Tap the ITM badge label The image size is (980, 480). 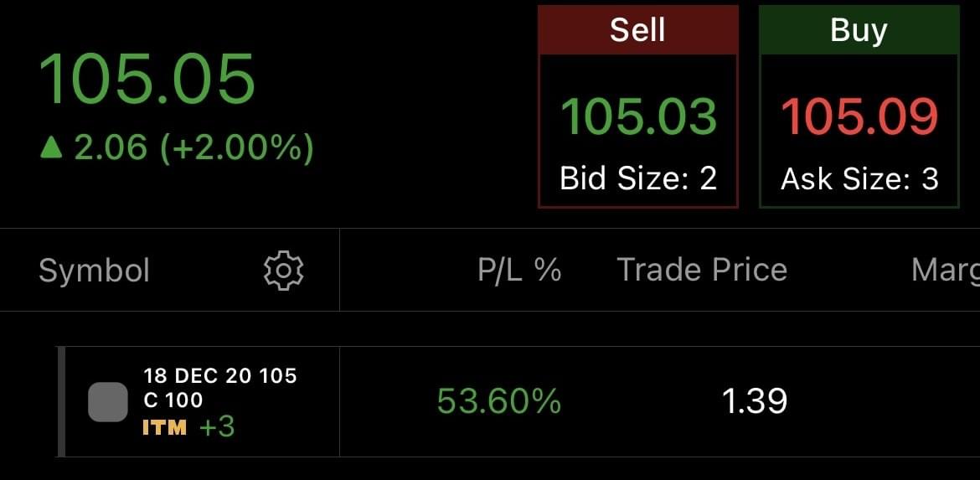[x=164, y=428]
